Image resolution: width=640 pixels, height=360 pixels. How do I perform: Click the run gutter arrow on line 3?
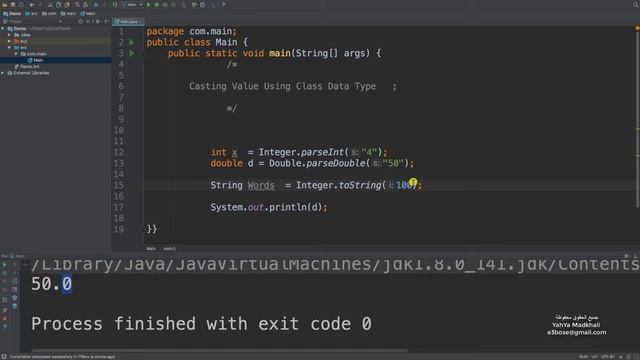click(x=132, y=53)
